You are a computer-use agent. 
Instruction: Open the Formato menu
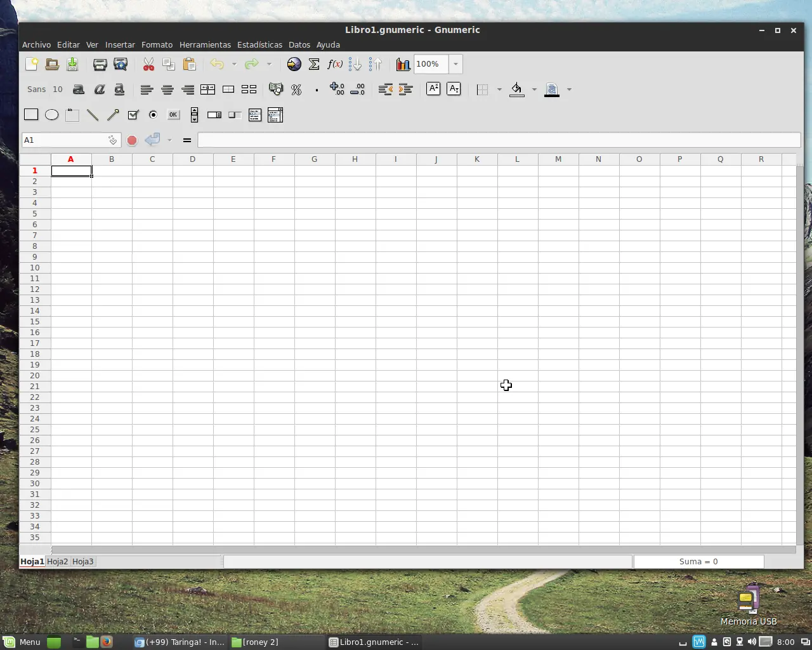(x=157, y=44)
